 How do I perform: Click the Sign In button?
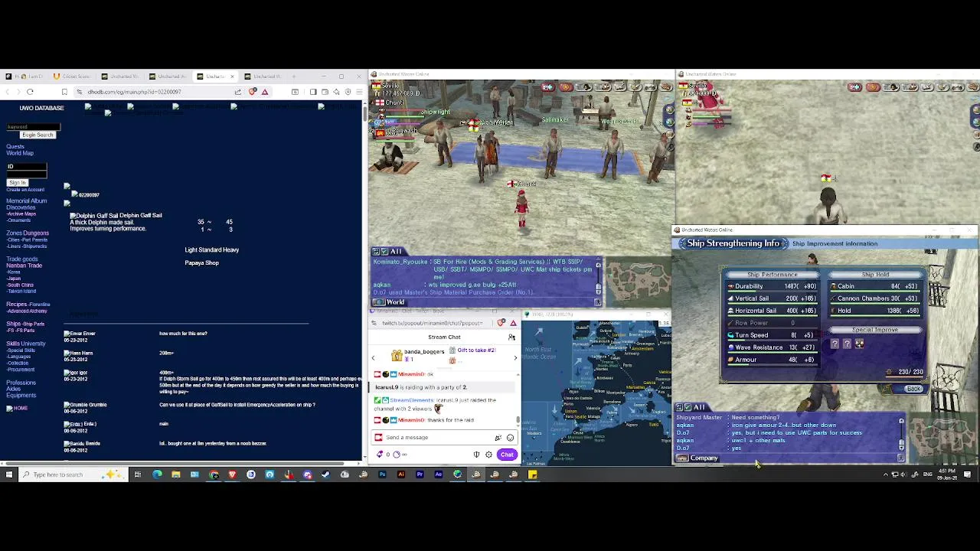pos(18,183)
